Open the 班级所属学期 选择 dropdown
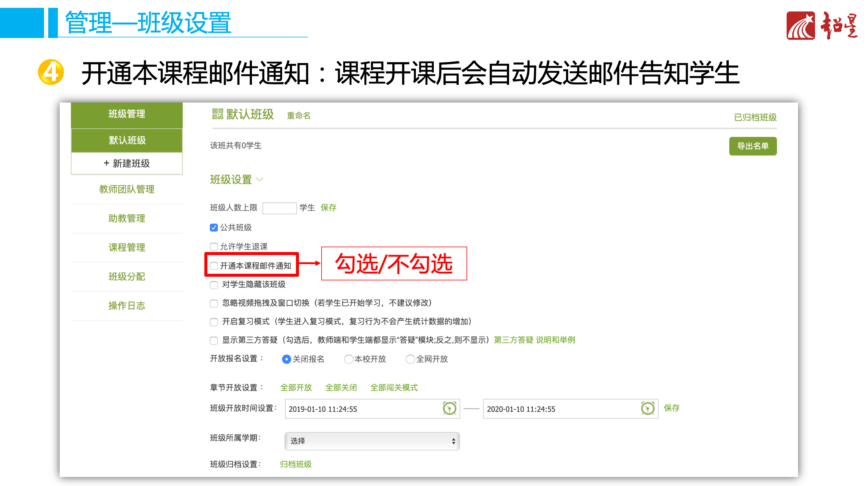The width and height of the screenshot is (868, 486). [372, 441]
